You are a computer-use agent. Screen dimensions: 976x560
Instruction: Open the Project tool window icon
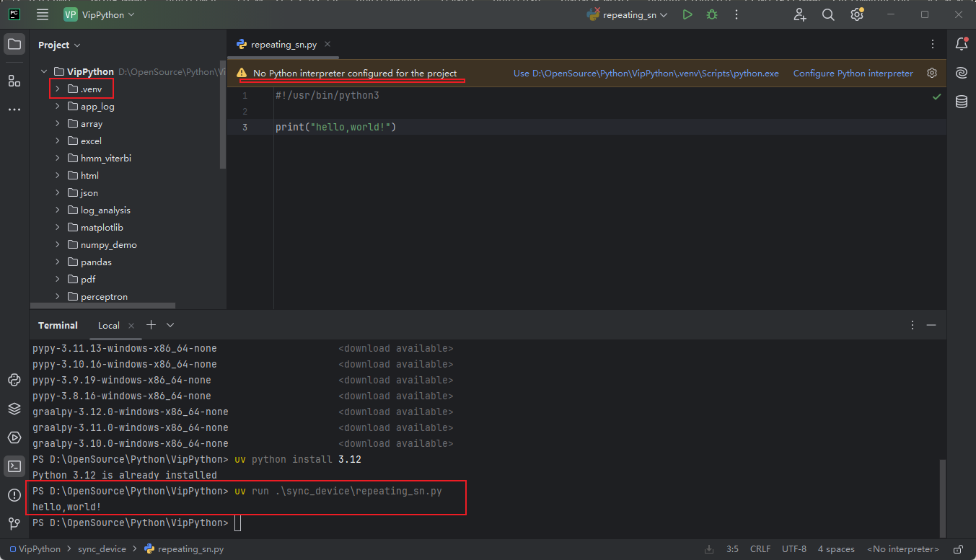pos(14,45)
